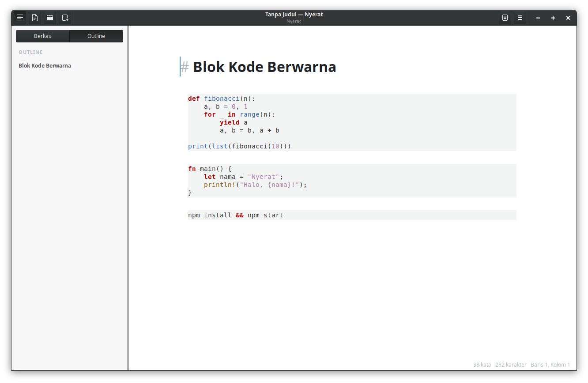Click 'Baris 1, Kolom 1' cursor position
This screenshot has width=588, height=383.
[550, 365]
